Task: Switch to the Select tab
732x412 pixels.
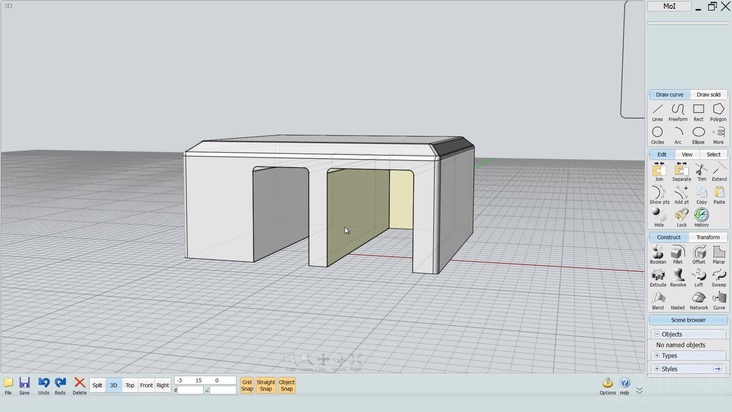Action: [x=713, y=154]
